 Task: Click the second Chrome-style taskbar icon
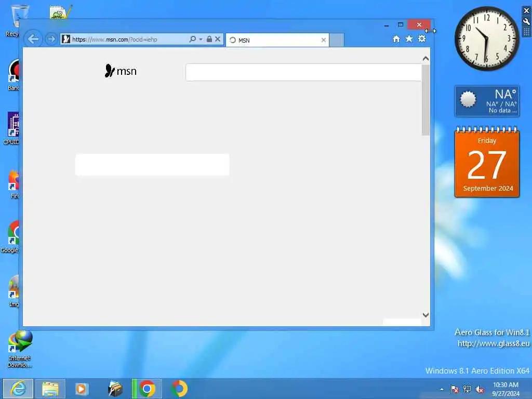pyautogui.click(x=179, y=389)
